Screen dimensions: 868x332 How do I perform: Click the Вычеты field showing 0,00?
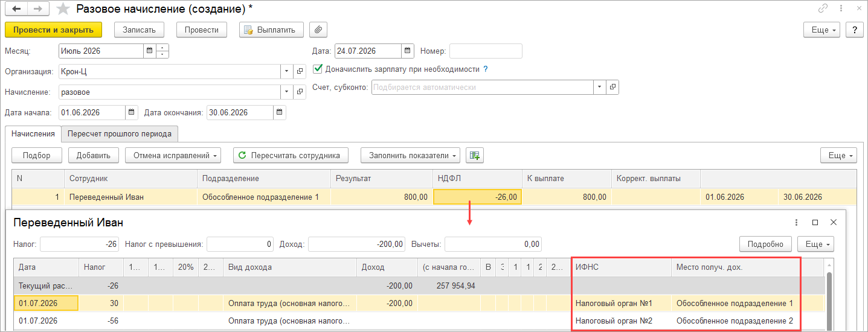493,244
